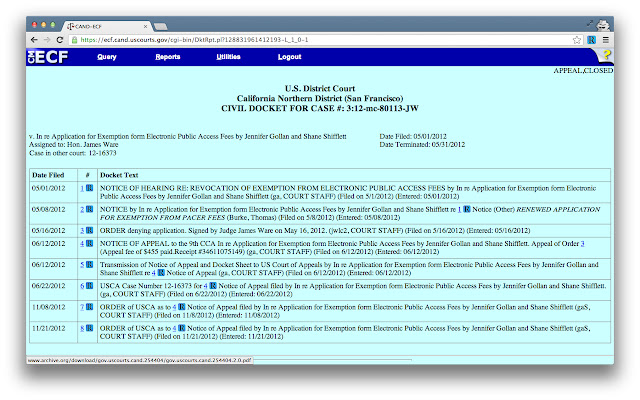Open document link 2 dated 05/08/2012
This screenshot has width=640, height=400.
click(82, 210)
